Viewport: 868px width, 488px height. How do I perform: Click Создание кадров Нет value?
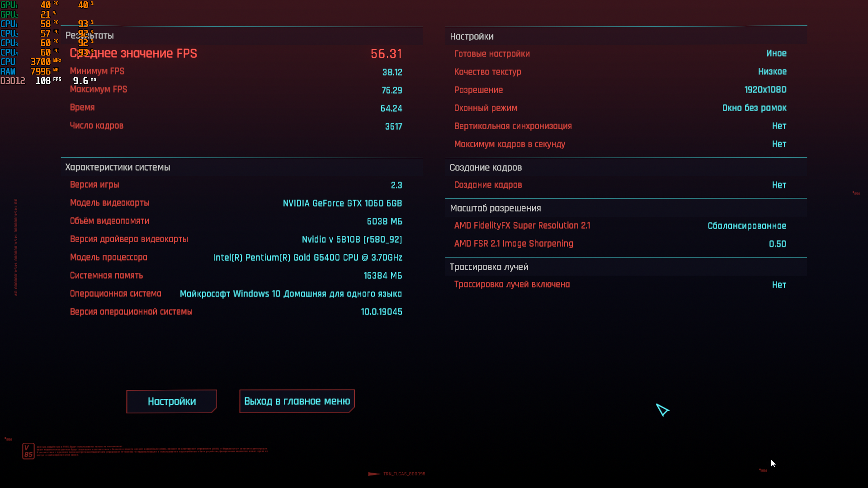(x=778, y=185)
